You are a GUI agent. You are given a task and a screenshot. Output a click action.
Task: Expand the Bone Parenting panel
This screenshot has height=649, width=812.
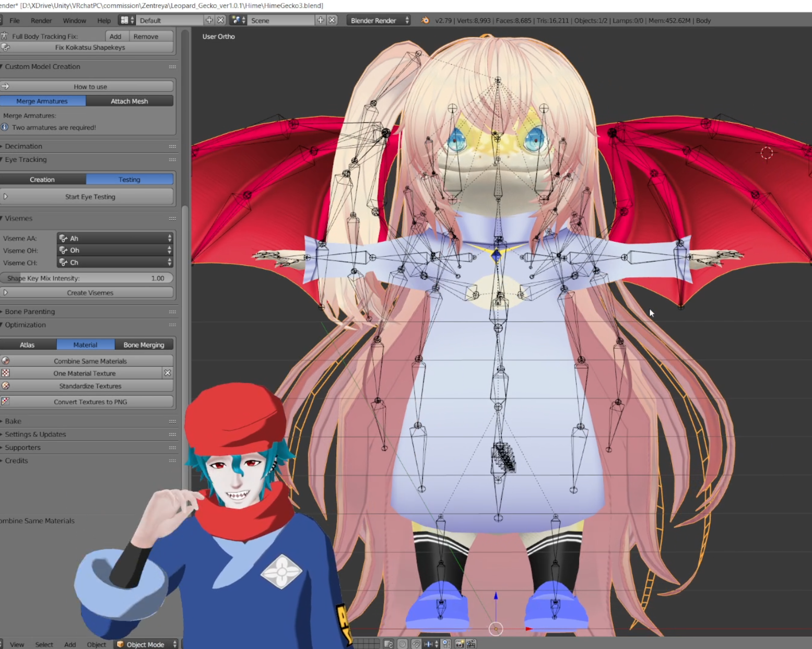[30, 311]
